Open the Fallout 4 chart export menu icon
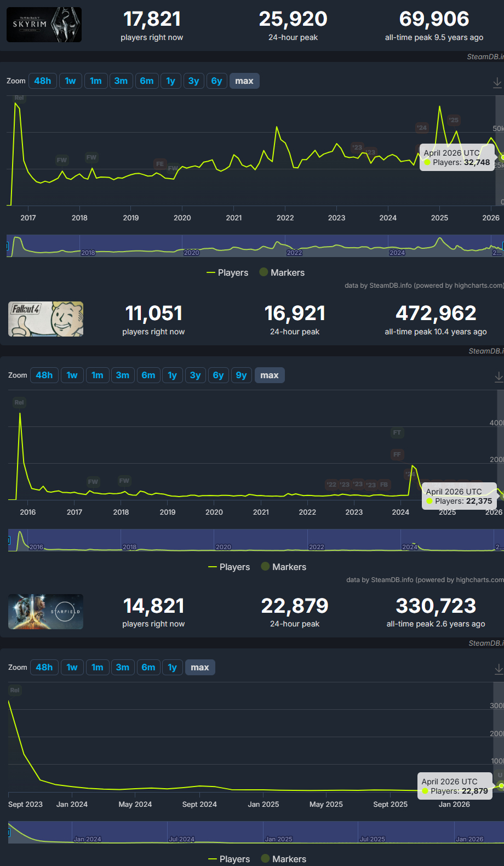The image size is (504, 866). coord(499,377)
